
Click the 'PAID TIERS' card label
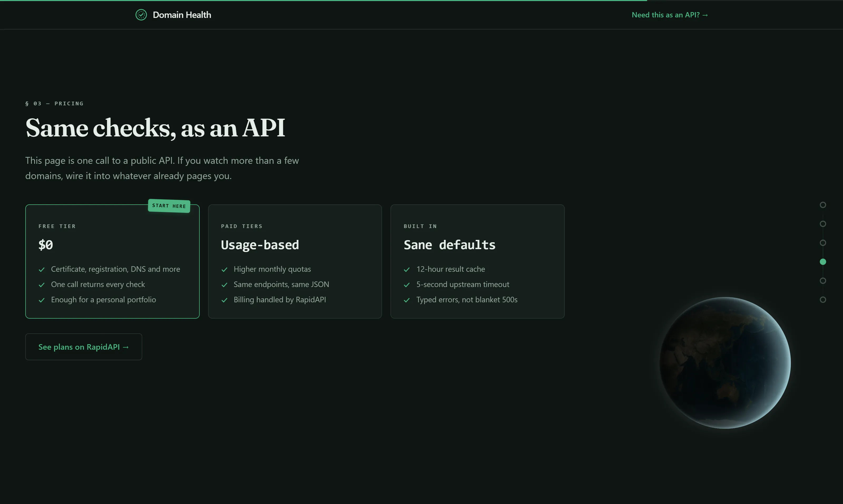[242, 226]
